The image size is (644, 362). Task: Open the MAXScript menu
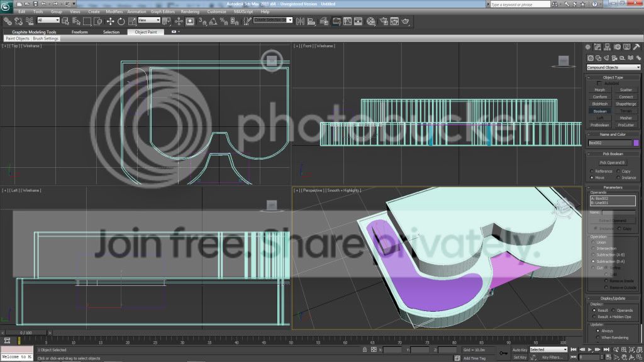coord(243,12)
